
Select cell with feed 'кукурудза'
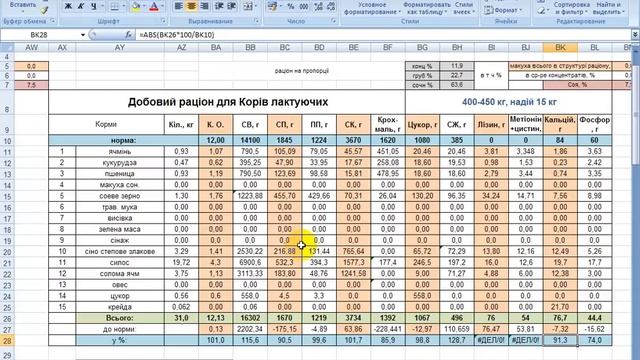(120, 162)
